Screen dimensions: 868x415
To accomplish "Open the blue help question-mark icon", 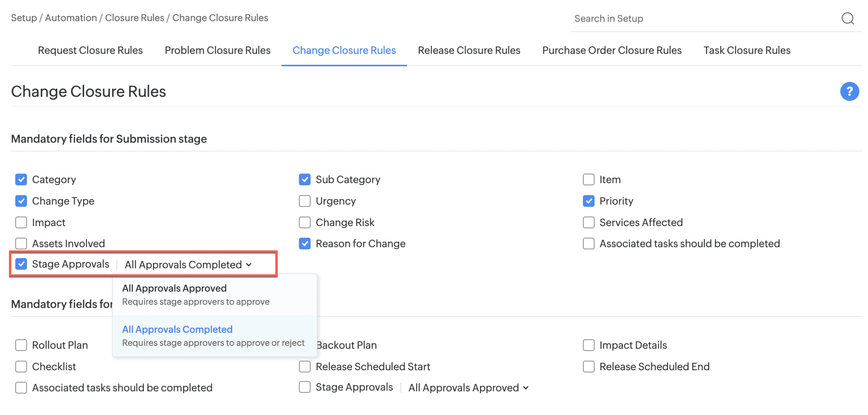I will 849,91.
